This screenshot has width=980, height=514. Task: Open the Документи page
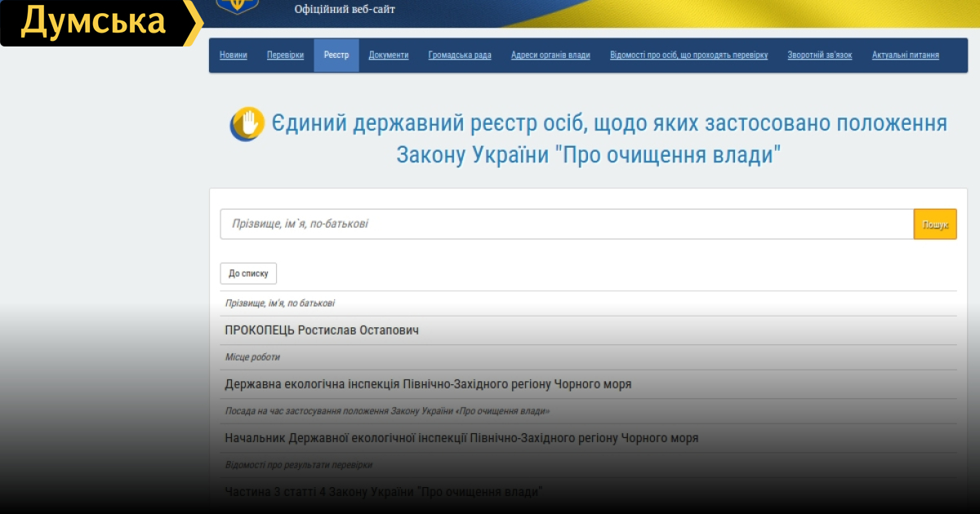tap(389, 55)
